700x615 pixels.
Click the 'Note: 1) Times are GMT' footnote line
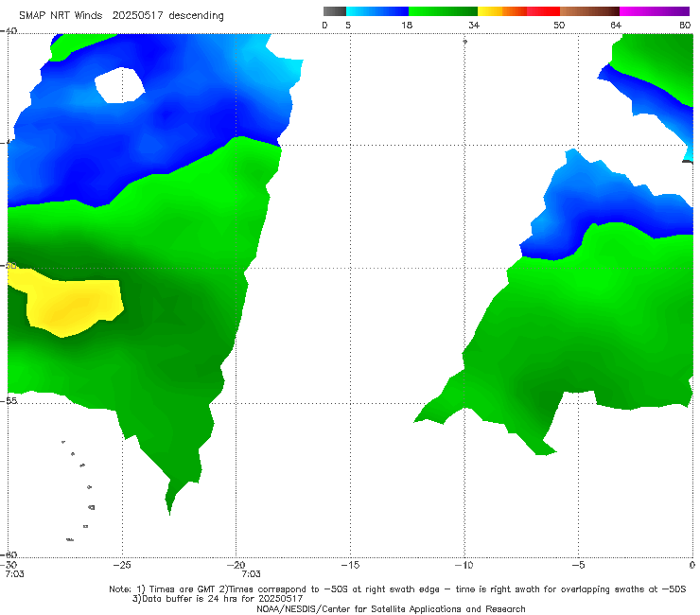point(397,589)
